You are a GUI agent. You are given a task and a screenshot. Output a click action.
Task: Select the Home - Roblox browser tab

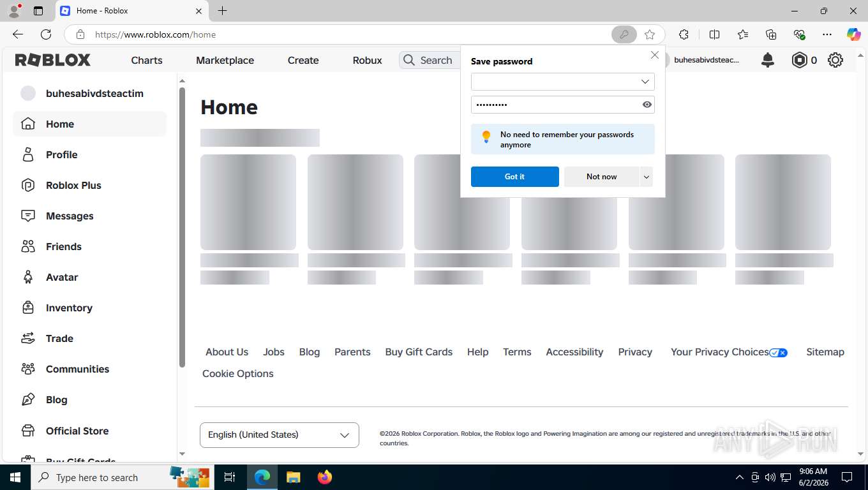pyautogui.click(x=131, y=11)
